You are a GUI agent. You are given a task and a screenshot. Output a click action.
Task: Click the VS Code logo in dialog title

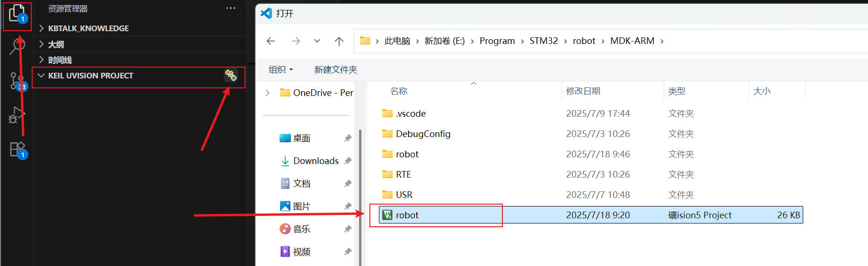266,13
